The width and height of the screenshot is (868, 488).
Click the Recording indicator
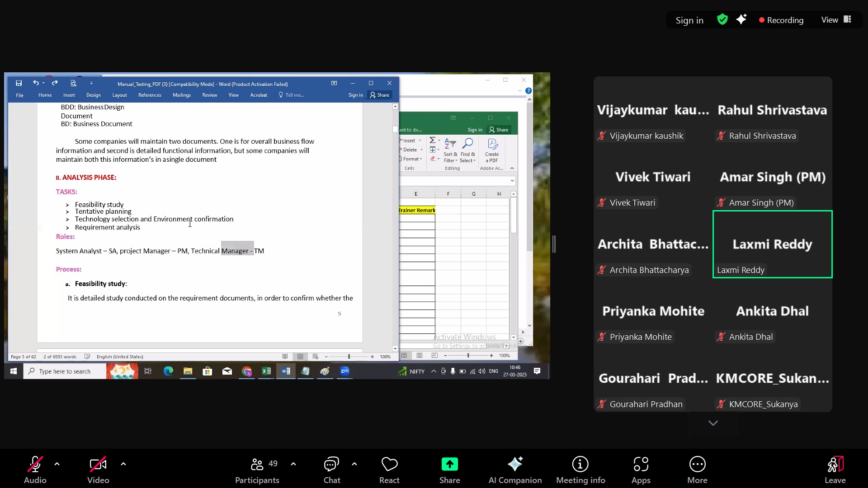[781, 20]
